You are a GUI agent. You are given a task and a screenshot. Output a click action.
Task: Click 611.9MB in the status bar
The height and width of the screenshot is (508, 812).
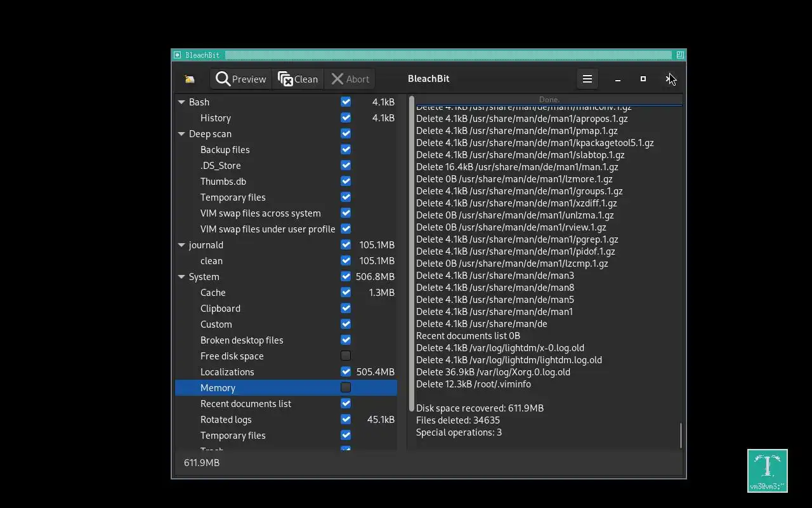(x=202, y=462)
